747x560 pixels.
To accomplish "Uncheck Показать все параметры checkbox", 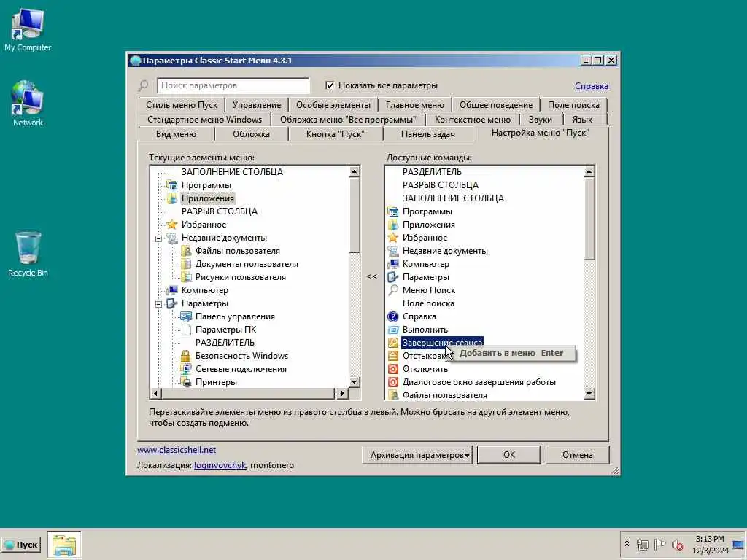I will (x=330, y=86).
